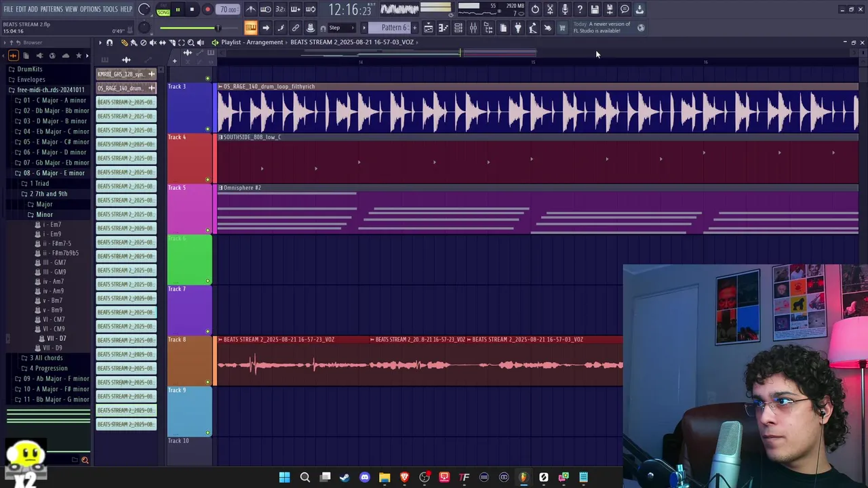Open the plugin picker icon
The height and width of the screenshot is (488, 868).
(x=518, y=28)
